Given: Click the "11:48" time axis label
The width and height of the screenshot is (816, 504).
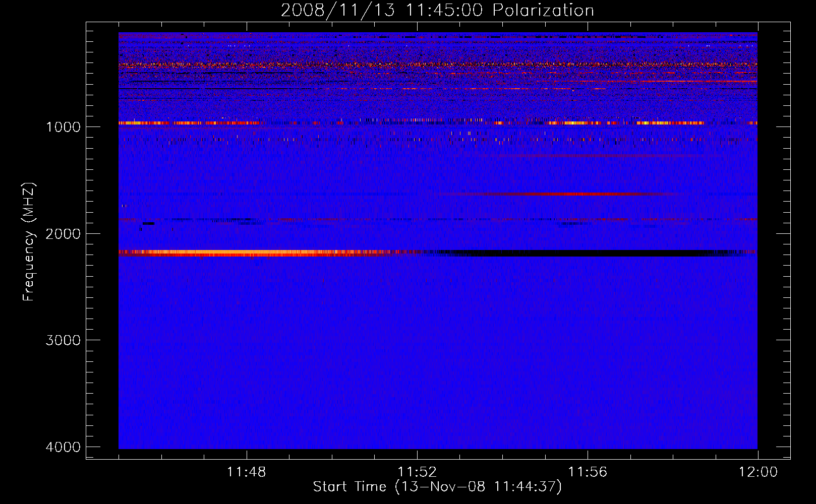Looking at the screenshot, I should coord(246,472).
